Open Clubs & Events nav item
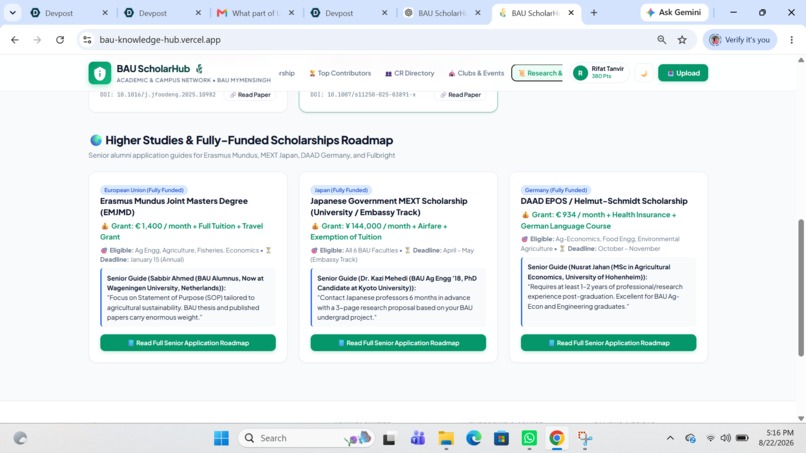 [x=476, y=73]
